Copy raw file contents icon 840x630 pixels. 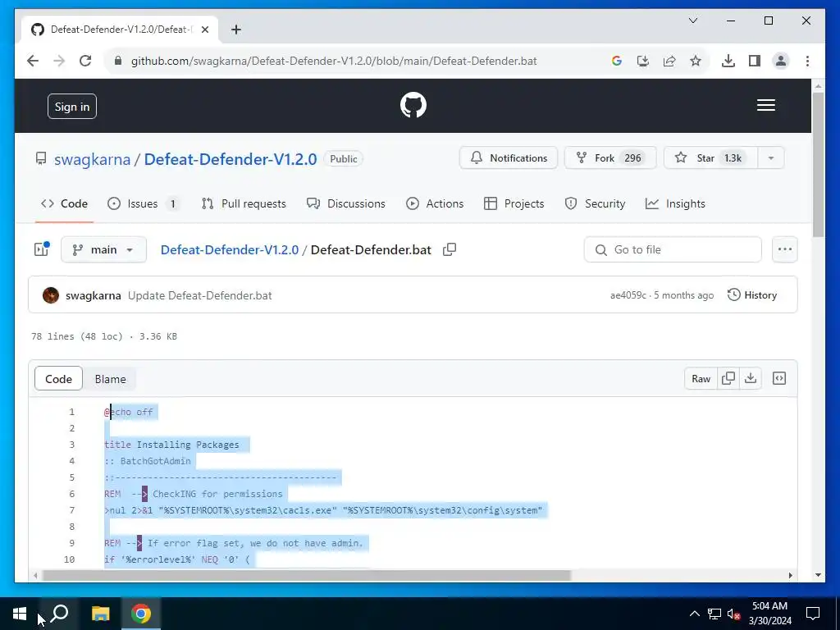click(x=728, y=378)
